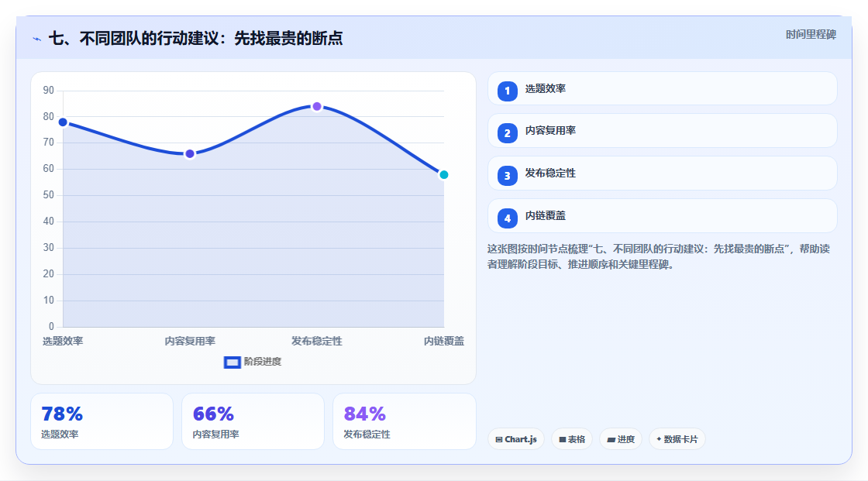Click the x-axis label 选题效率
This screenshot has width=868, height=481.
pos(63,342)
